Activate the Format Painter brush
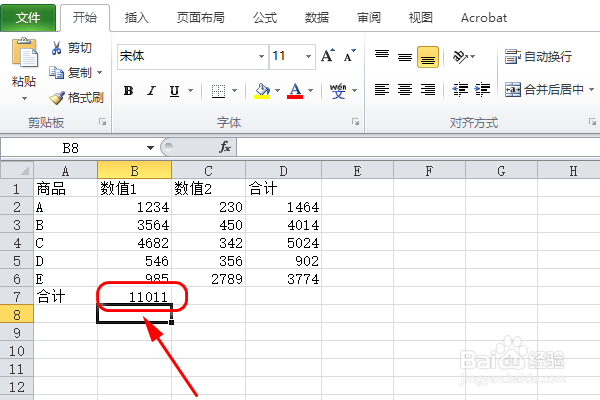 click(x=57, y=98)
